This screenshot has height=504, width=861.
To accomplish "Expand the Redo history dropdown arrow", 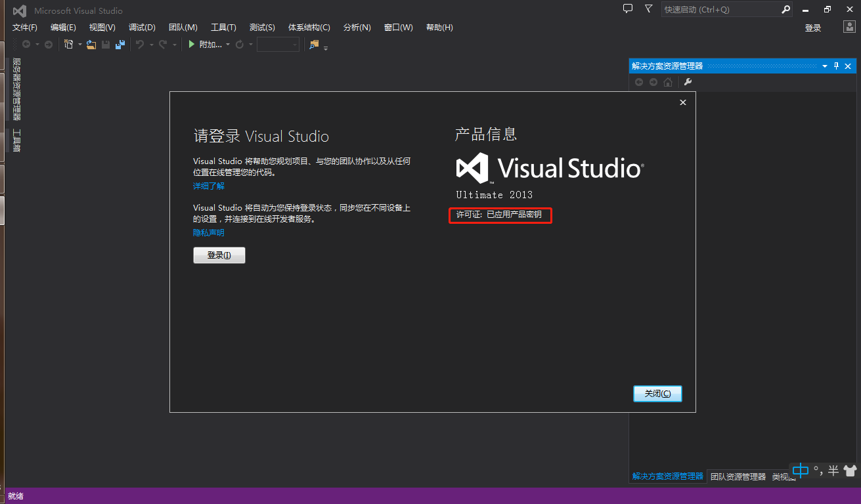I will (x=175, y=45).
